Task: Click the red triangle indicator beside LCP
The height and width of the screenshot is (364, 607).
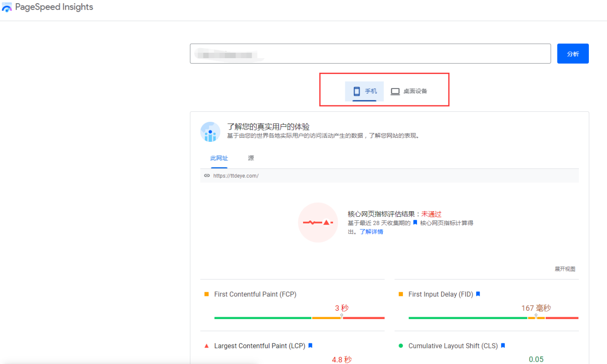Action: coord(207,346)
